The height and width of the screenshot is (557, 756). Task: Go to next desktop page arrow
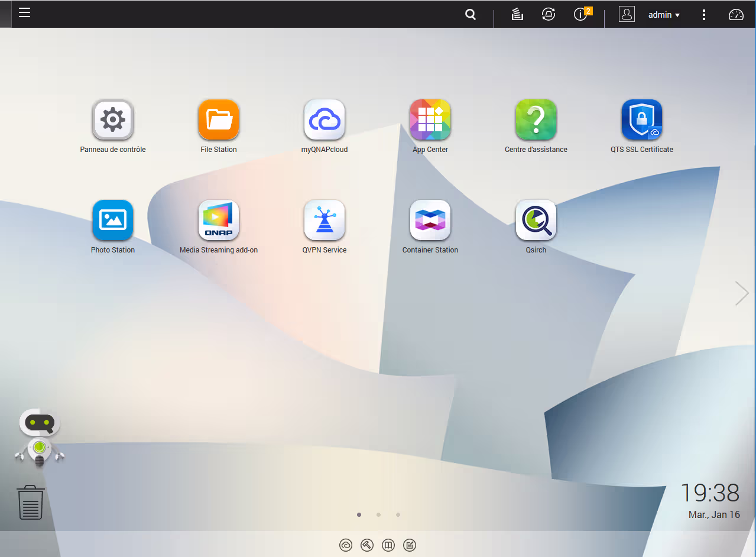(x=741, y=293)
